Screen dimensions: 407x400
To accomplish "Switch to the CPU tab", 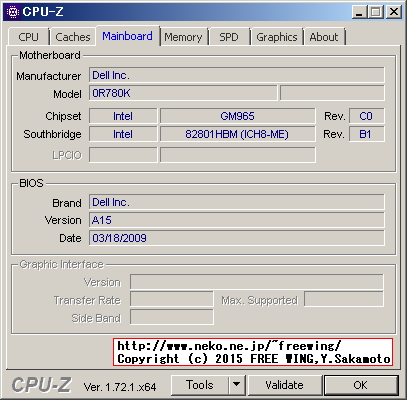I will pos(29,37).
